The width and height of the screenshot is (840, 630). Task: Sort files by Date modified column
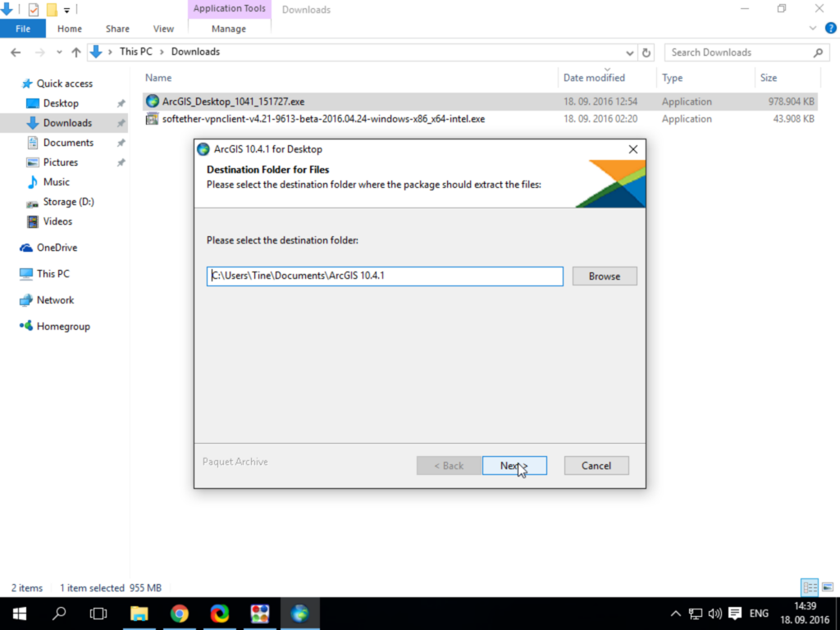tap(594, 78)
